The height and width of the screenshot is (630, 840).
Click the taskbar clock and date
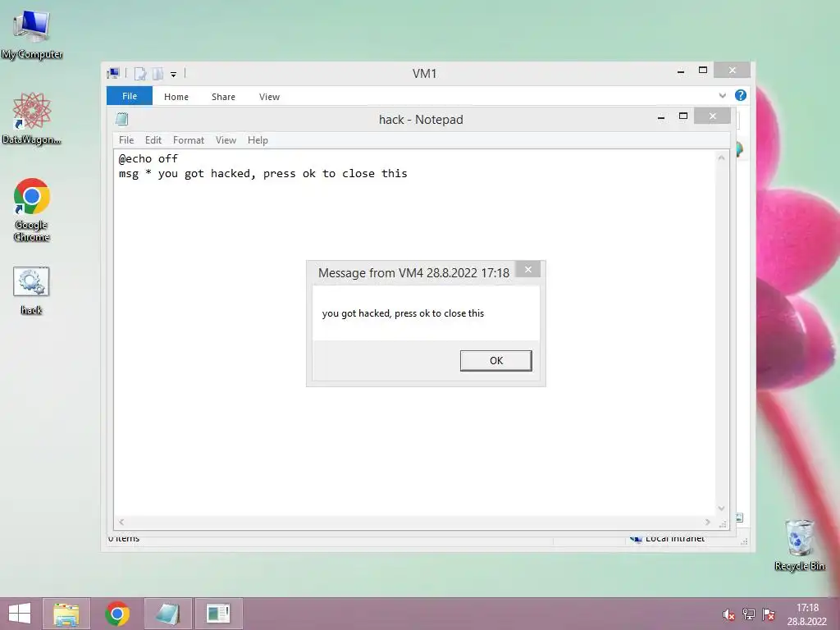pos(807,614)
